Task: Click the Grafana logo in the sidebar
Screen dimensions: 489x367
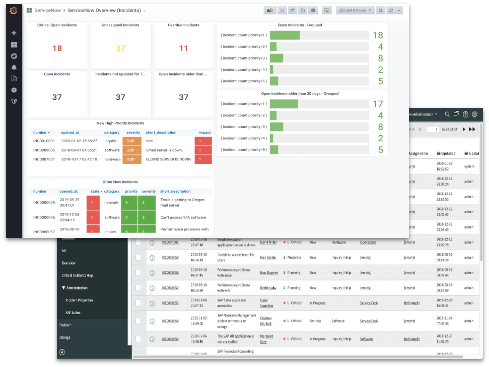Action: (13, 11)
